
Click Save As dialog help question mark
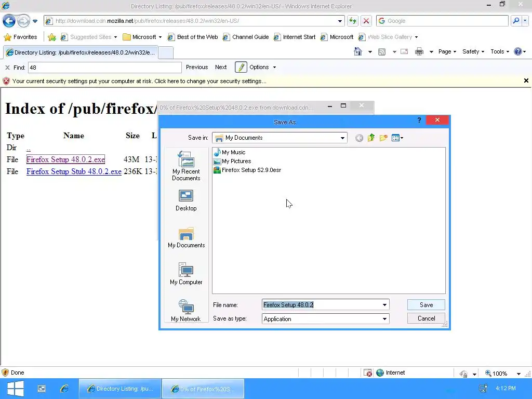click(x=419, y=120)
